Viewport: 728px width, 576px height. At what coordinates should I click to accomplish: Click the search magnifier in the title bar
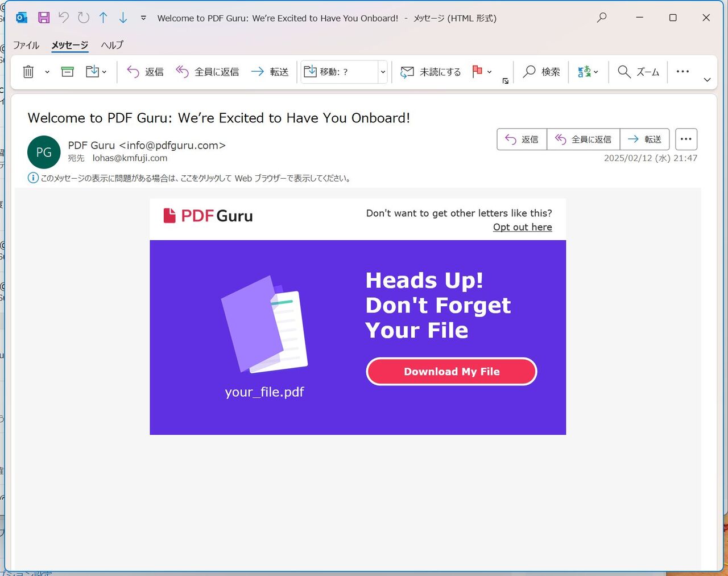coord(602,18)
